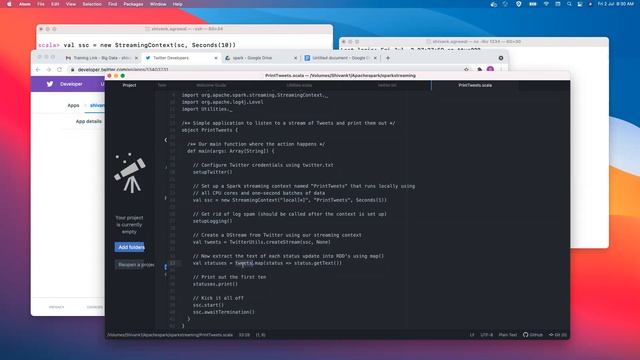Image resolution: width=640 pixels, height=360 pixels.
Task: Bookmark this page star icon
Action: pyautogui.click(x=467, y=70)
